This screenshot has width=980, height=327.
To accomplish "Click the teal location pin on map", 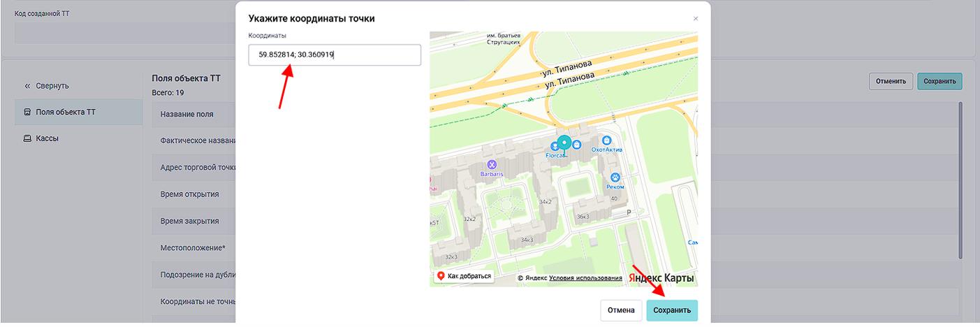I will tap(564, 143).
